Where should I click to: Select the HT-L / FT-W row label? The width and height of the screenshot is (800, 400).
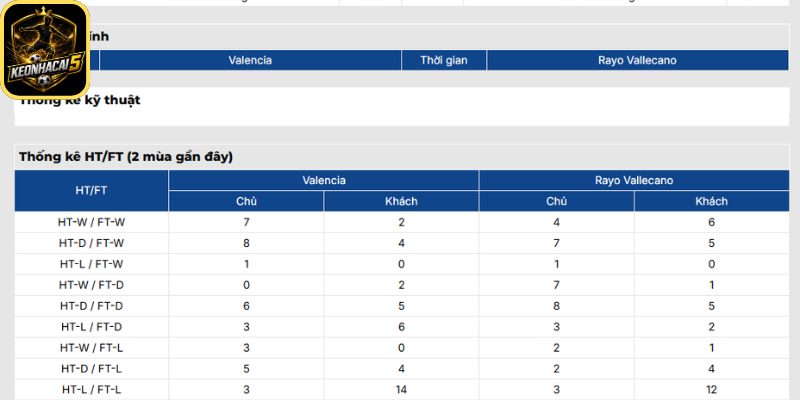[91, 264]
